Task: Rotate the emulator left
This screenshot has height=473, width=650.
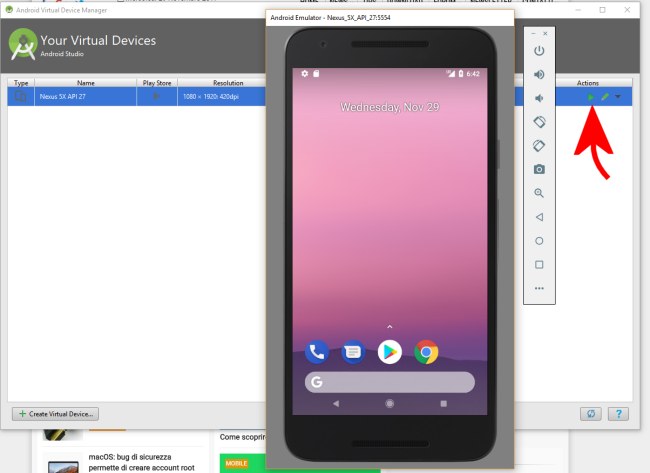Action: click(x=539, y=122)
